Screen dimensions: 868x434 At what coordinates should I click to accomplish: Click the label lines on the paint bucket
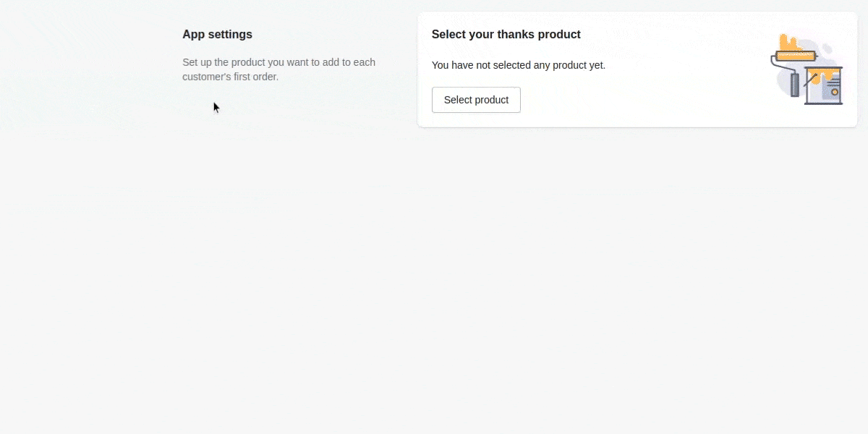(x=833, y=82)
